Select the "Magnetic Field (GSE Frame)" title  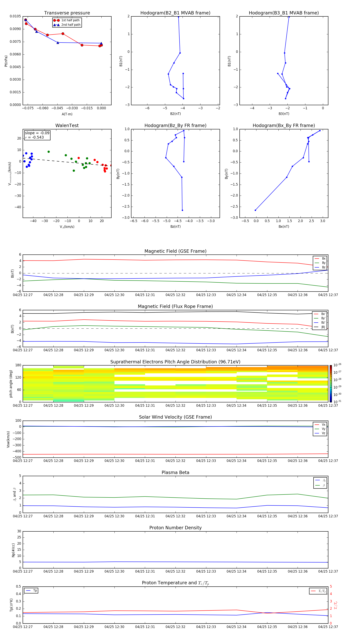(175, 251)
